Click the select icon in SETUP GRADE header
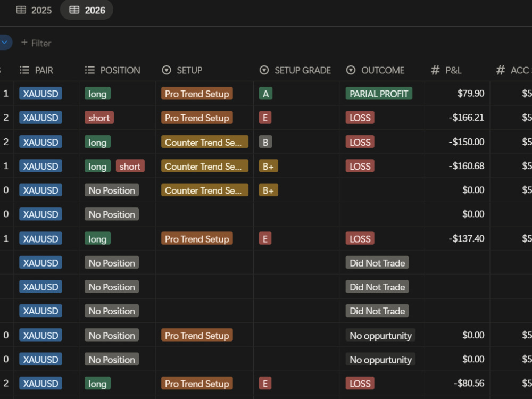 click(264, 70)
